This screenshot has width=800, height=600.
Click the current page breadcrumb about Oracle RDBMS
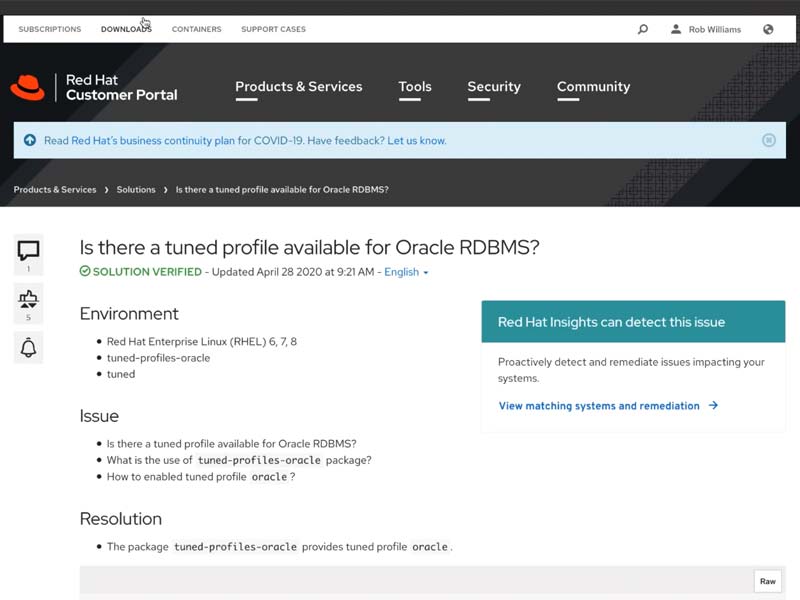[282, 189]
